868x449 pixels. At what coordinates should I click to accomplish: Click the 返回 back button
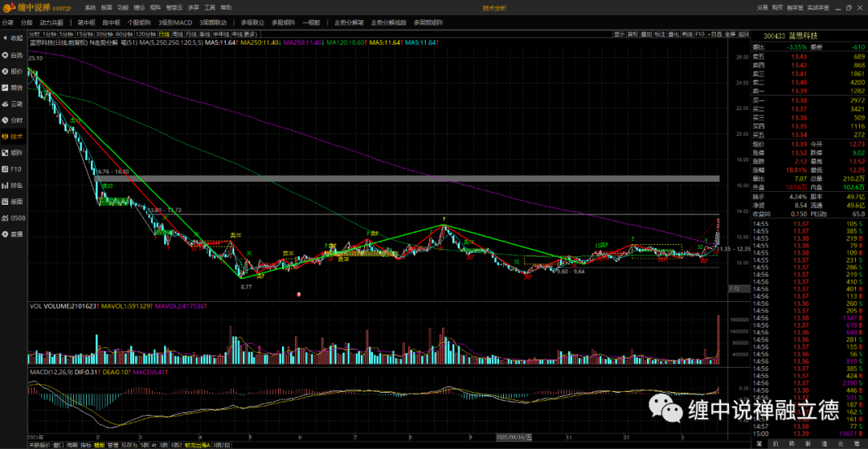[x=743, y=35]
